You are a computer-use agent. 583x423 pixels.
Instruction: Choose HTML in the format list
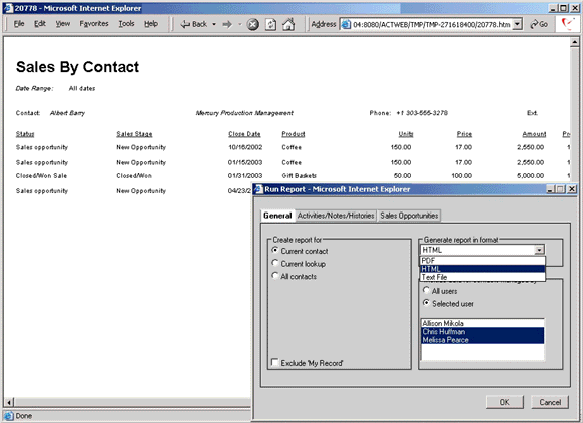pos(483,269)
